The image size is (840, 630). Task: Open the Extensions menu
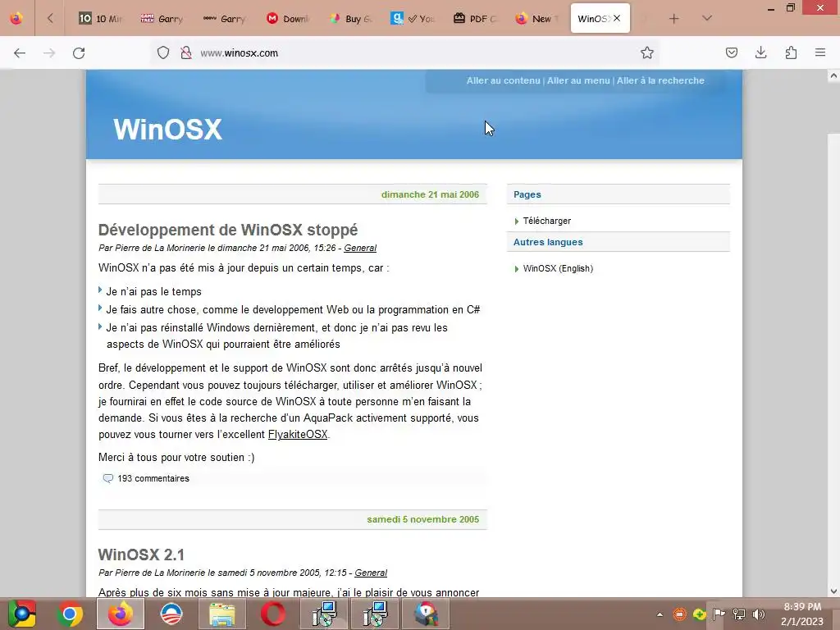tap(791, 52)
